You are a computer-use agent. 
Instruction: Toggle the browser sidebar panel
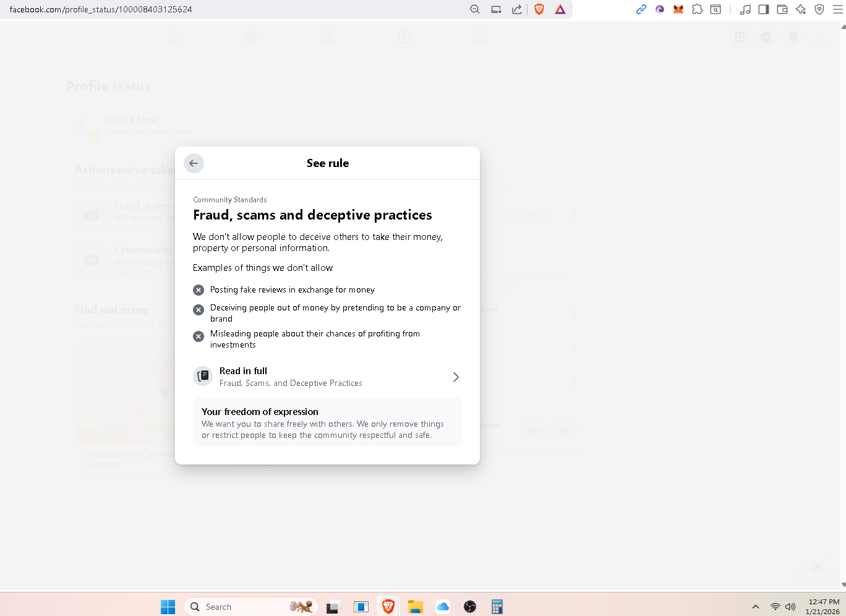[764, 9]
